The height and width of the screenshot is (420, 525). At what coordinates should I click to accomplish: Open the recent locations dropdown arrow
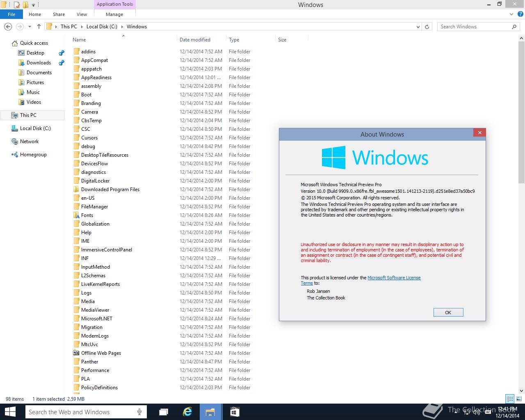tap(30, 27)
